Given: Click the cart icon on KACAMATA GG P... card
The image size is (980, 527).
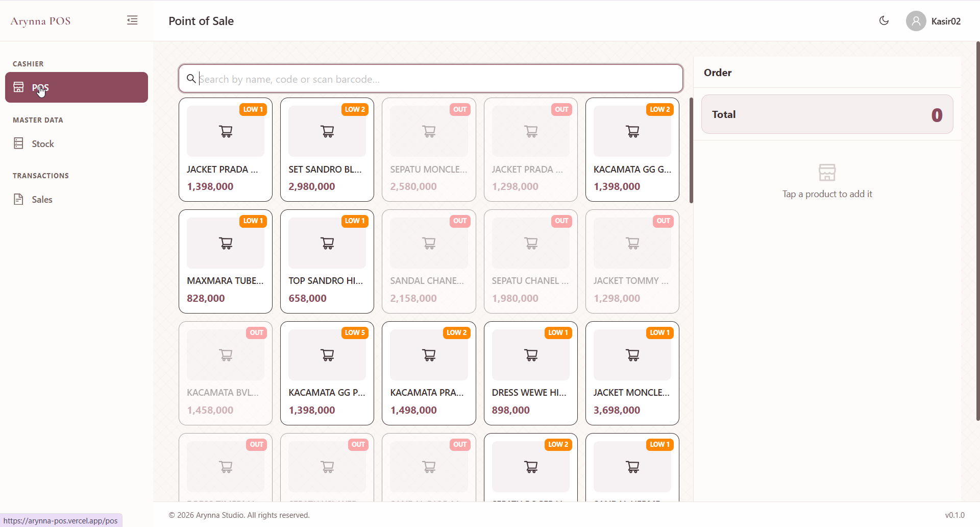Looking at the screenshot, I should [327, 355].
